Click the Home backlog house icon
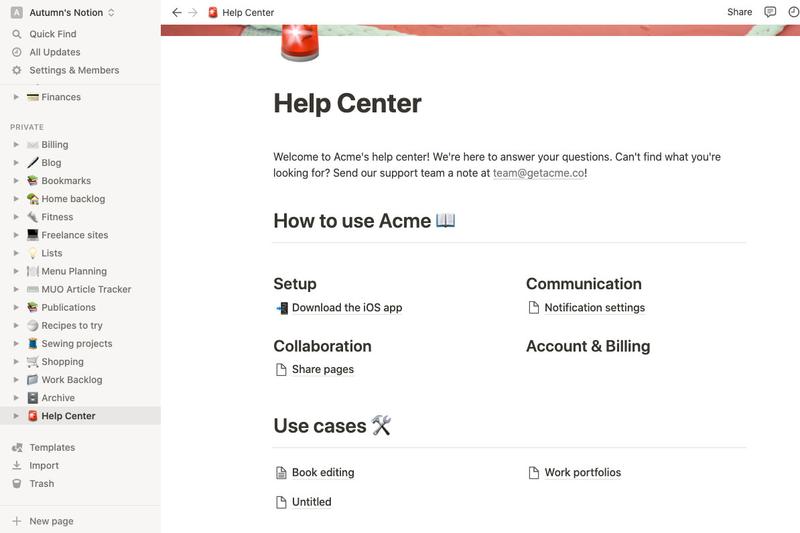 (x=33, y=199)
